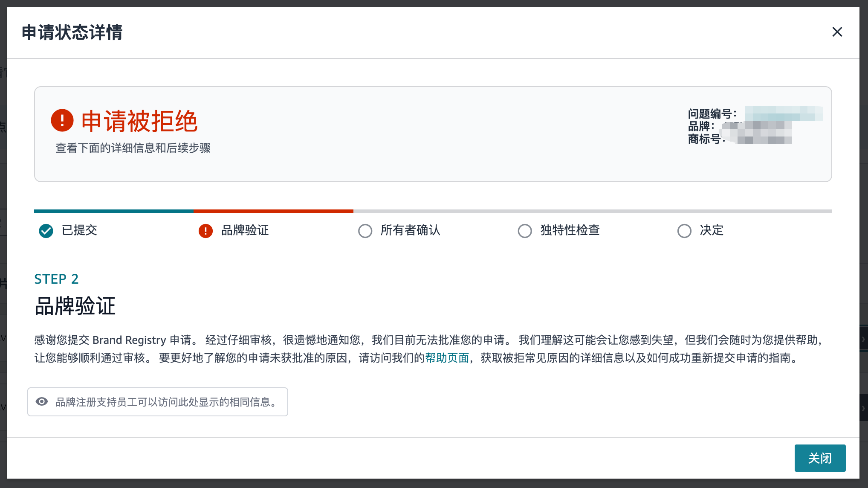Click the 决定 step label
This screenshot has height=488, width=868.
(712, 230)
